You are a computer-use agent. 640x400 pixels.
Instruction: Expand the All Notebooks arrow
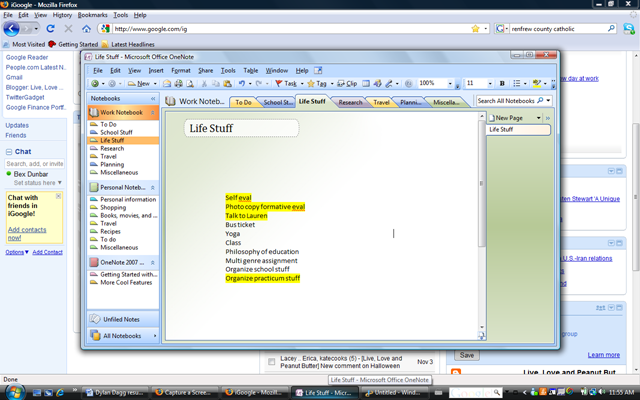(x=155, y=336)
